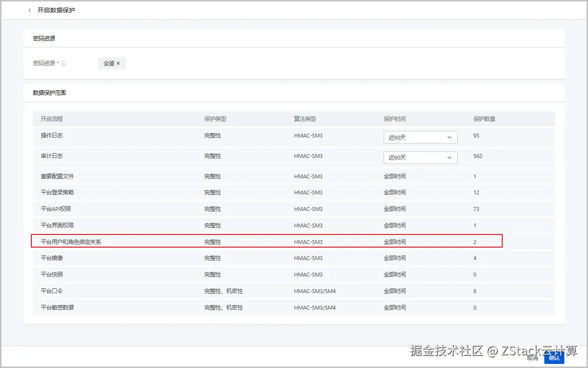Click the 取消 cancel button
The width and height of the screenshot is (588, 368).
tap(532, 358)
